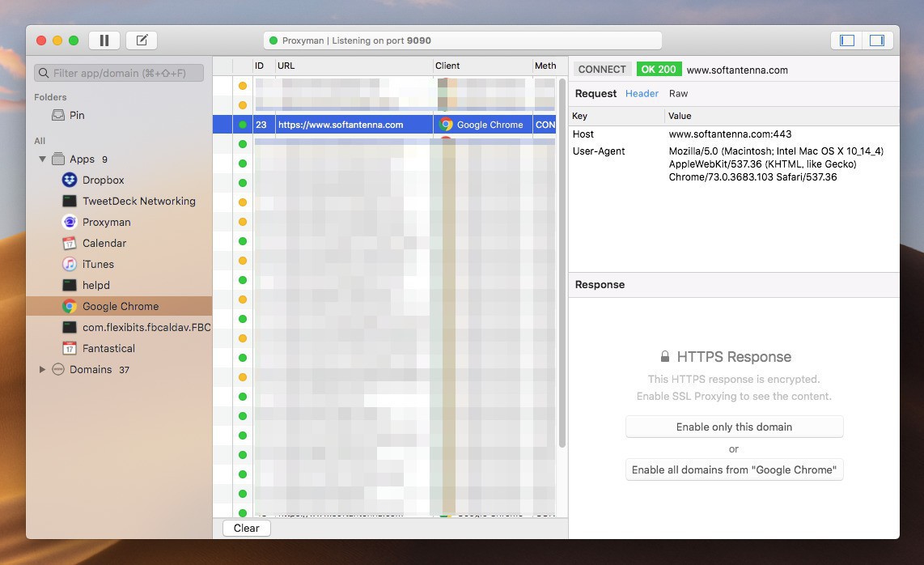Sort by the Client column header

tap(482, 66)
